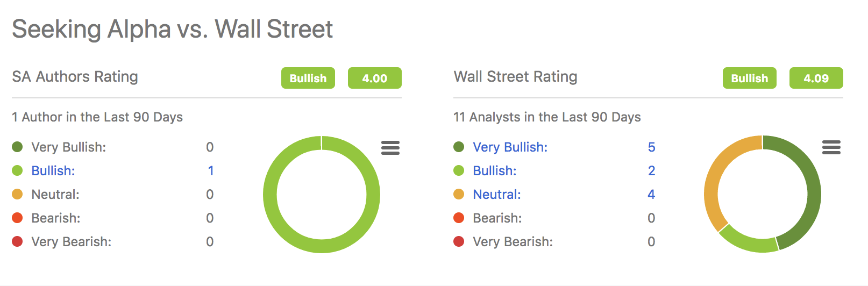The image size is (868, 286).
Task: Open the SA Authors chart hamburger menu
Action: tap(390, 147)
